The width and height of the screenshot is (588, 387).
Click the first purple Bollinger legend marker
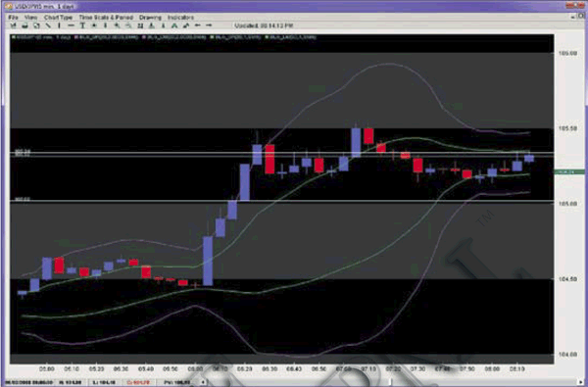click(x=76, y=37)
